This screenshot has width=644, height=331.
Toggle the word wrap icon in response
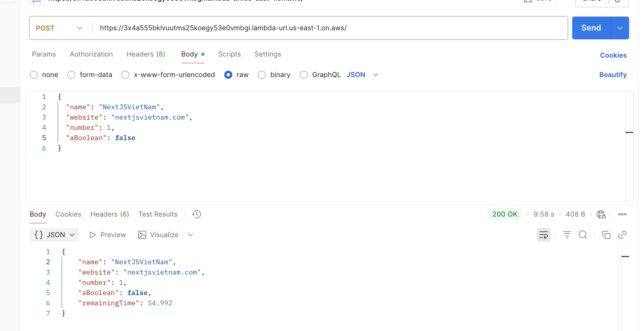tap(543, 235)
